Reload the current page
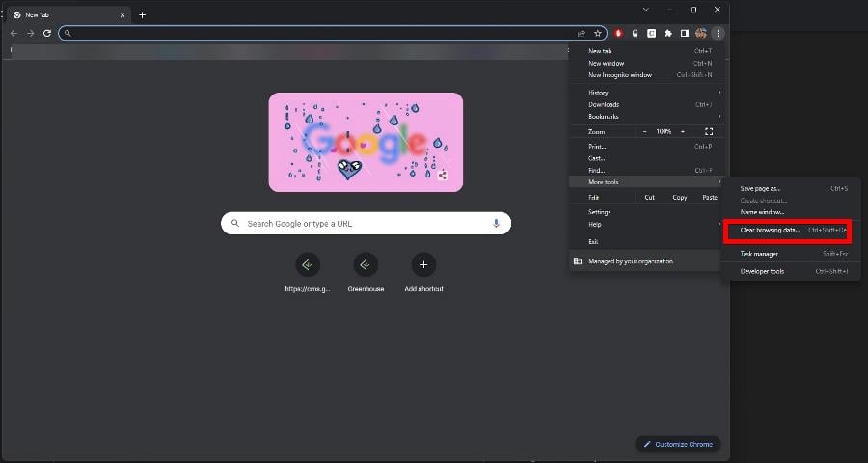This screenshot has width=868, height=463. click(x=47, y=33)
